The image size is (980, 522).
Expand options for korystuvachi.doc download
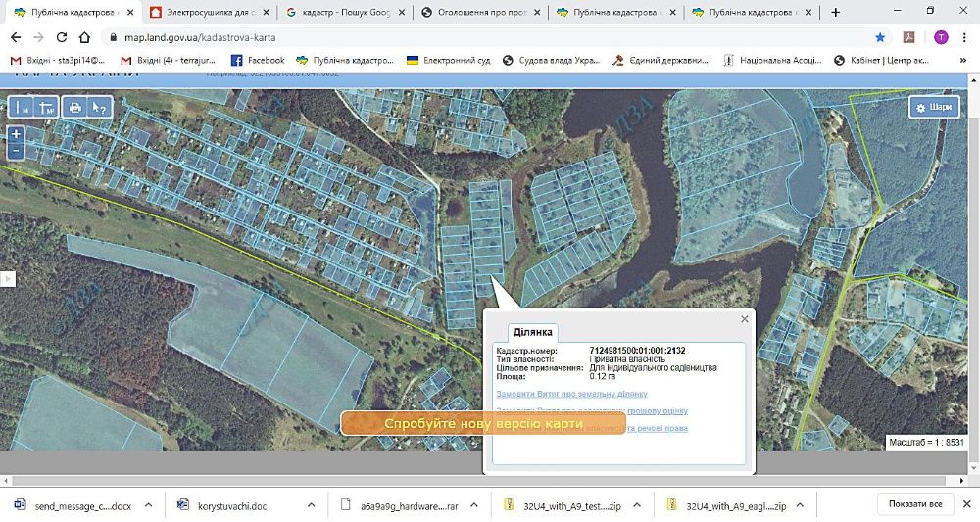[x=312, y=505]
